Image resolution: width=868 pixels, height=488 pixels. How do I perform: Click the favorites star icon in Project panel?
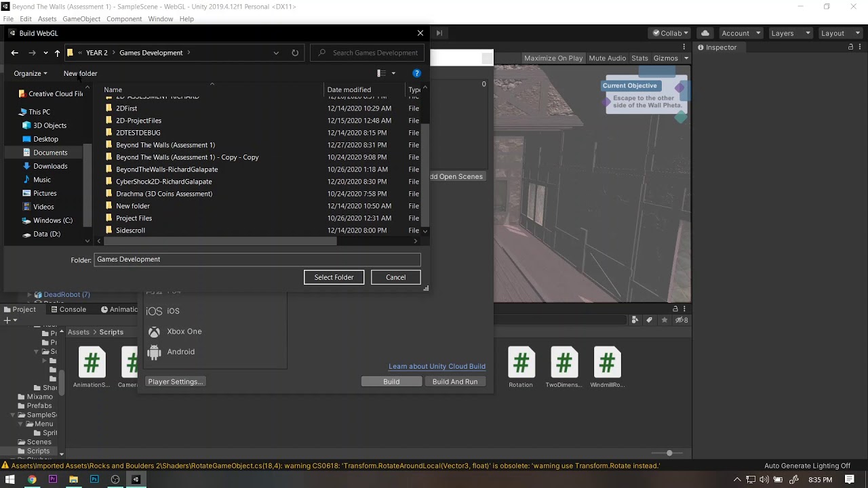click(x=665, y=320)
